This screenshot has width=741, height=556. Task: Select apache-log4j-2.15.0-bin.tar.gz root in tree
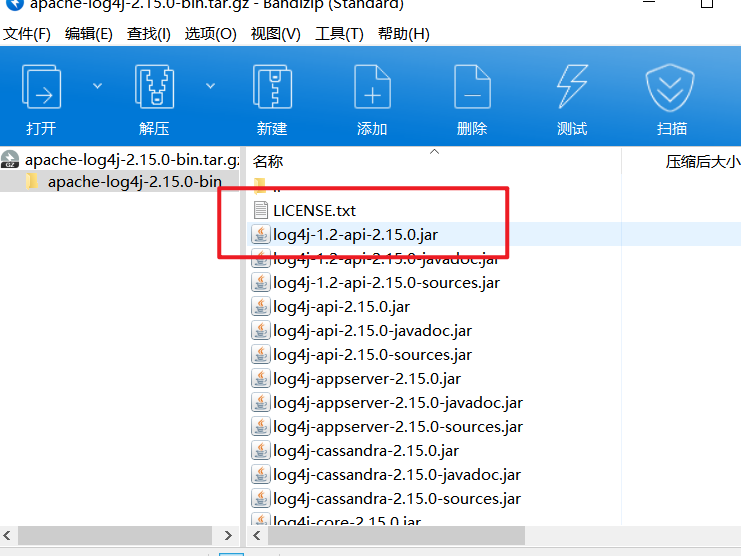pos(132,160)
